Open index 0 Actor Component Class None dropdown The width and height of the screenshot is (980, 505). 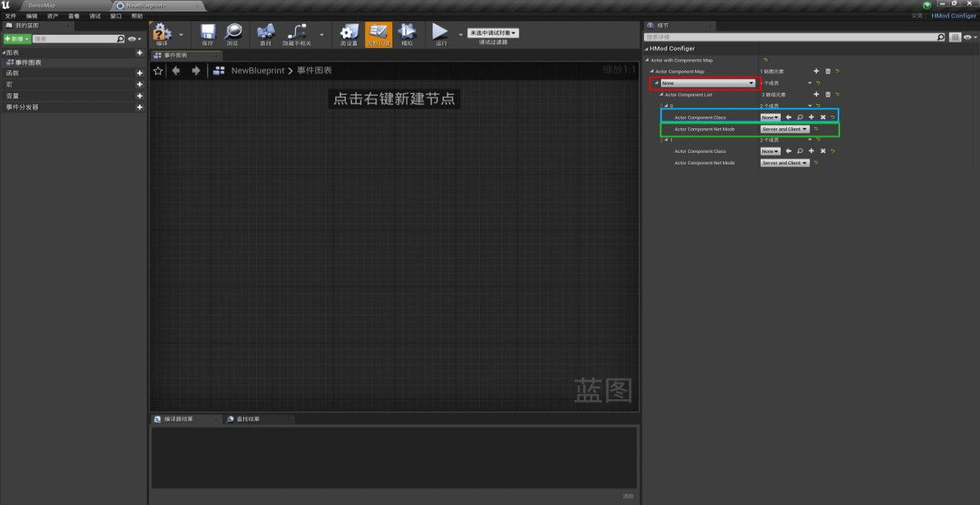(770, 117)
